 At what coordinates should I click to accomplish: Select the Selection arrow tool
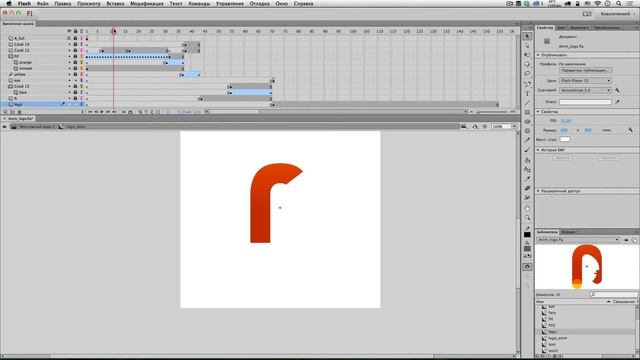(x=527, y=37)
